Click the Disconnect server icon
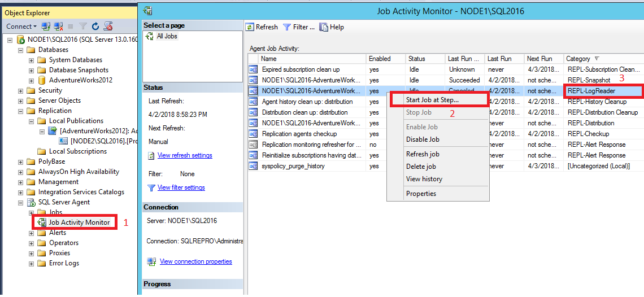Image resolution: width=644 pixels, height=297 pixels. coord(57,27)
